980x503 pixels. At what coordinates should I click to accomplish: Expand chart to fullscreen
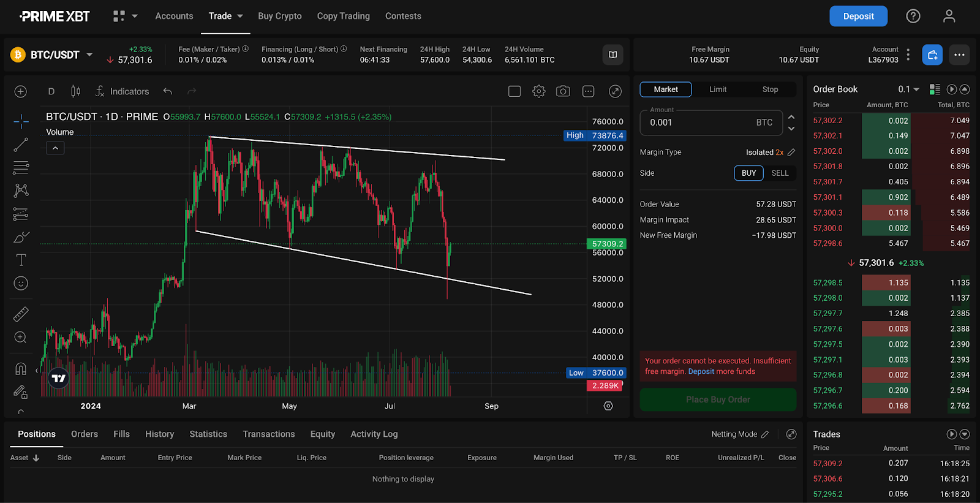[616, 91]
